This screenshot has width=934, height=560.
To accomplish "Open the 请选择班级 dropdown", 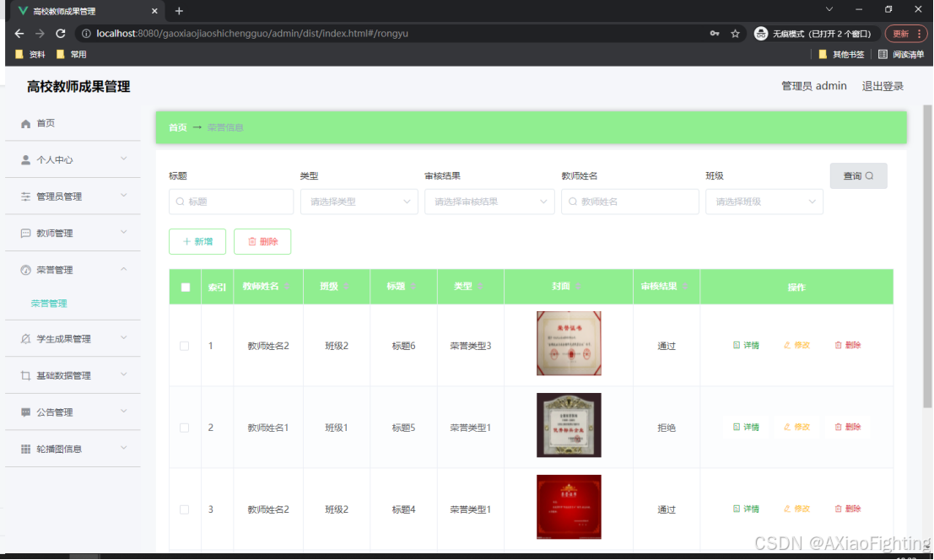I will 764,202.
